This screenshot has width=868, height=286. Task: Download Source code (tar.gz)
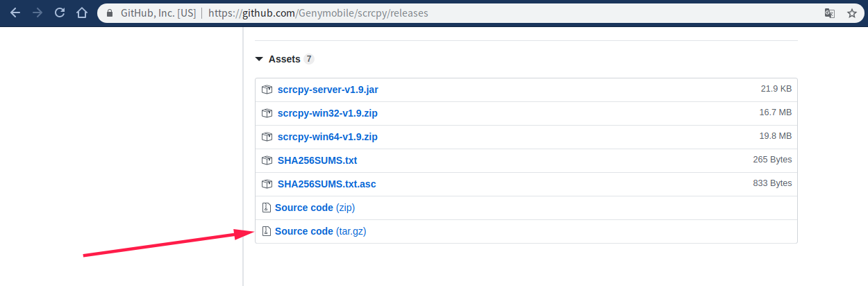click(320, 231)
